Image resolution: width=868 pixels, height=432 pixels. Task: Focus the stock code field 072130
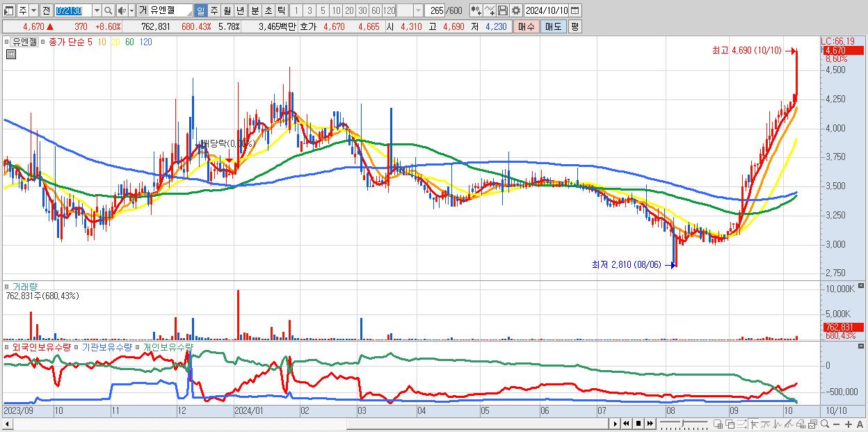pos(73,10)
